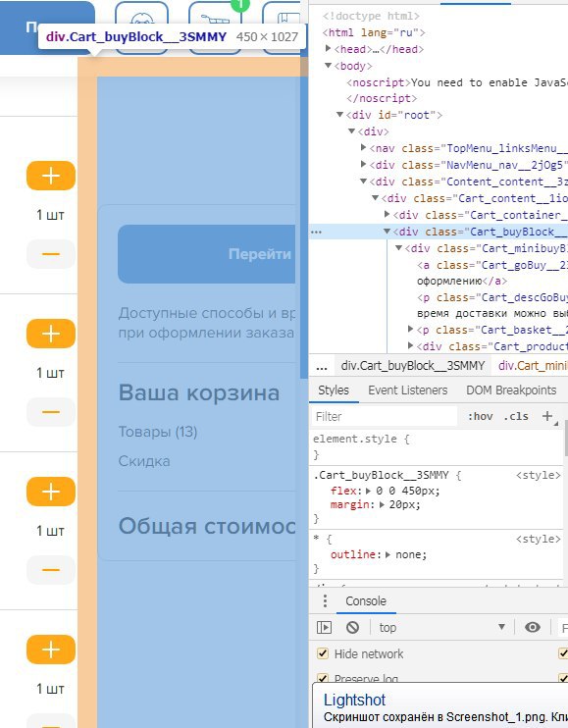Click the .Cart_buyBlock__3SMMY selector in Styles
Image resolution: width=568 pixels, height=728 pixels.
pos(382,475)
